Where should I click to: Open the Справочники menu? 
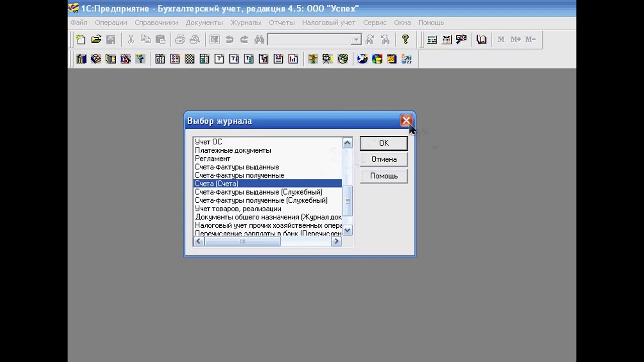click(156, 23)
